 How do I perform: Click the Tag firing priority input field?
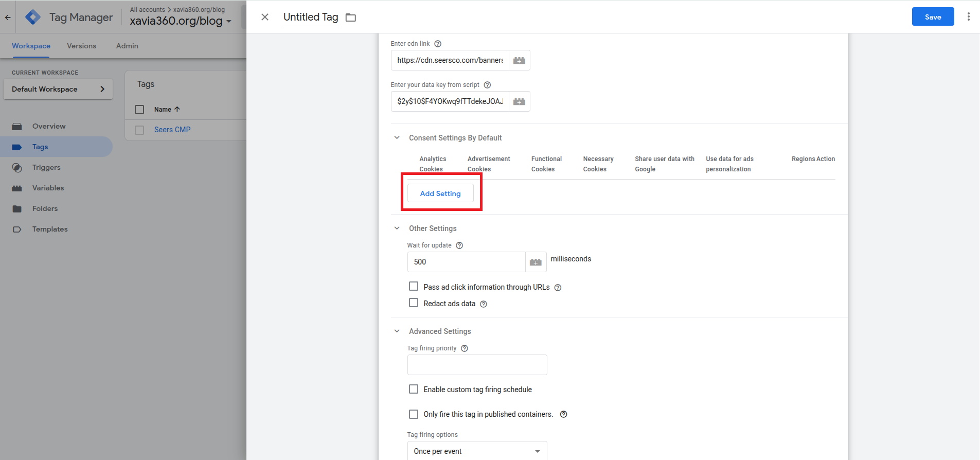(x=477, y=365)
